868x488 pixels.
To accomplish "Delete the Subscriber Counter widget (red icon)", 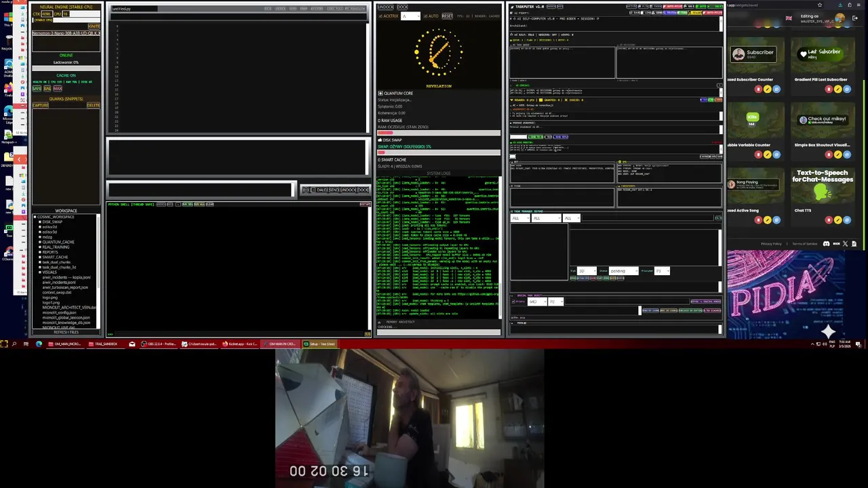I will (758, 89).
